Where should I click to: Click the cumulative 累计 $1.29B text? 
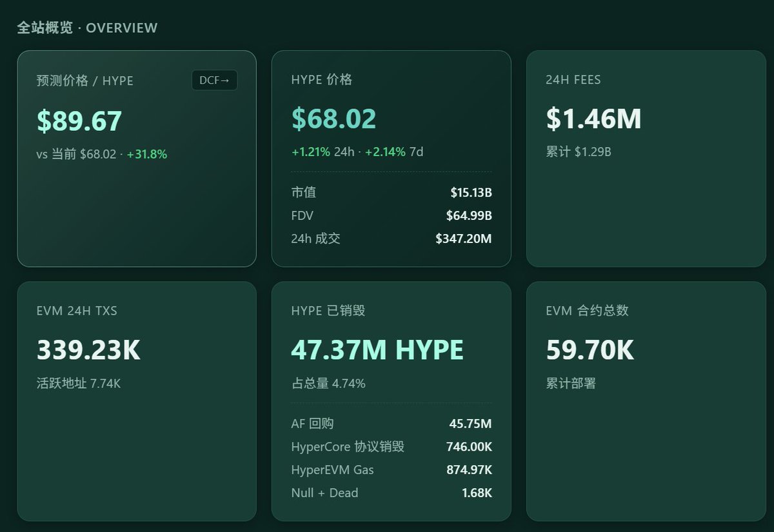tap(579, 152)
